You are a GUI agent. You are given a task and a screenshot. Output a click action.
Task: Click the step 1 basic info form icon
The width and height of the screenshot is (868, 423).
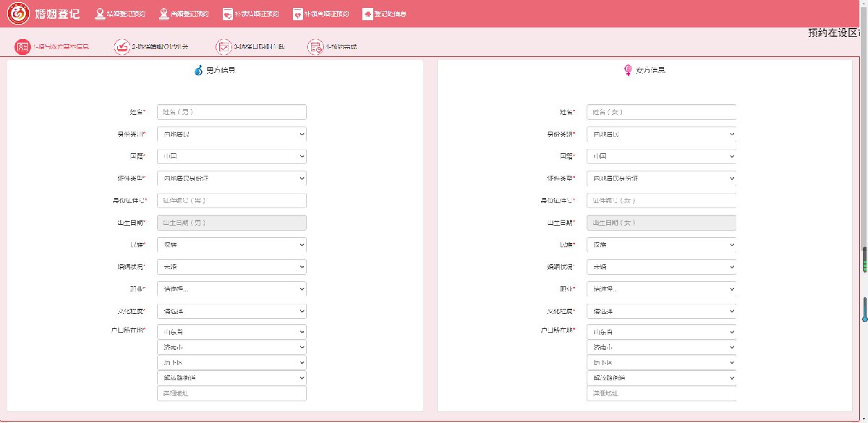click(x=23, y=47)
